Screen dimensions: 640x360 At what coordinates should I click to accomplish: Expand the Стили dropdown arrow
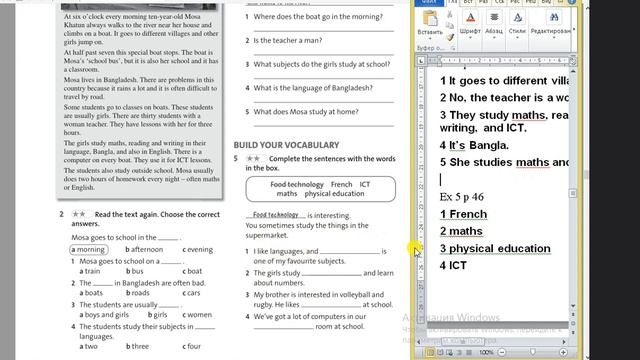click(x=517, y=38)
